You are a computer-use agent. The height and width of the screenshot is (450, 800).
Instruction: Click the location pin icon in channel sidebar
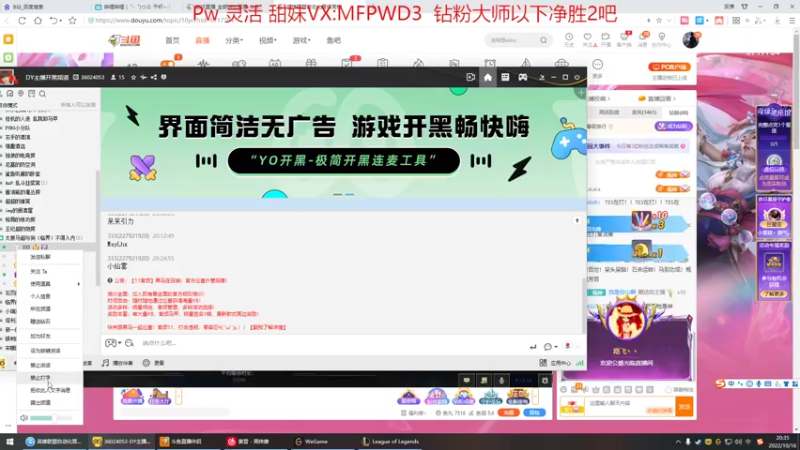tap(21, 94)
